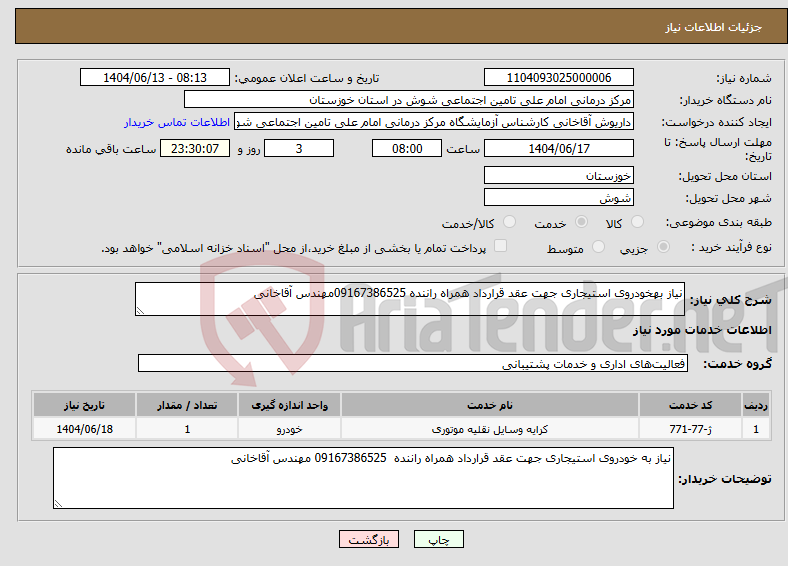Click the اطلاعات خدمات مورد نیاز heading
The width and height of the screenshot is (788, 566).
[x=702, y=330]
